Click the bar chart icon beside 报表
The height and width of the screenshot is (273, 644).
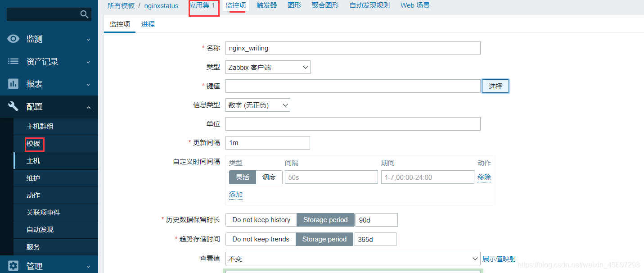click(14, 84)
